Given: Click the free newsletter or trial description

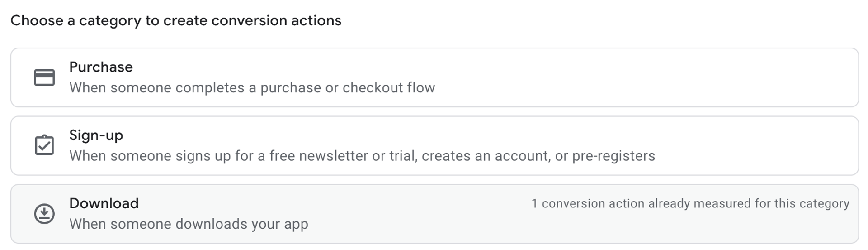Looking at the screenshot, I should click(x=362, y=156).
